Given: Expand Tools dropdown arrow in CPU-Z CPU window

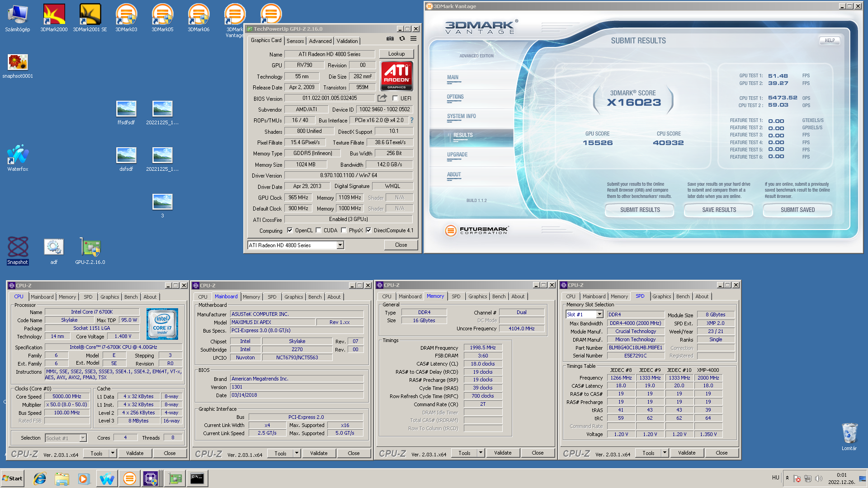Looking at the screenshot, I should click(113, 453).
